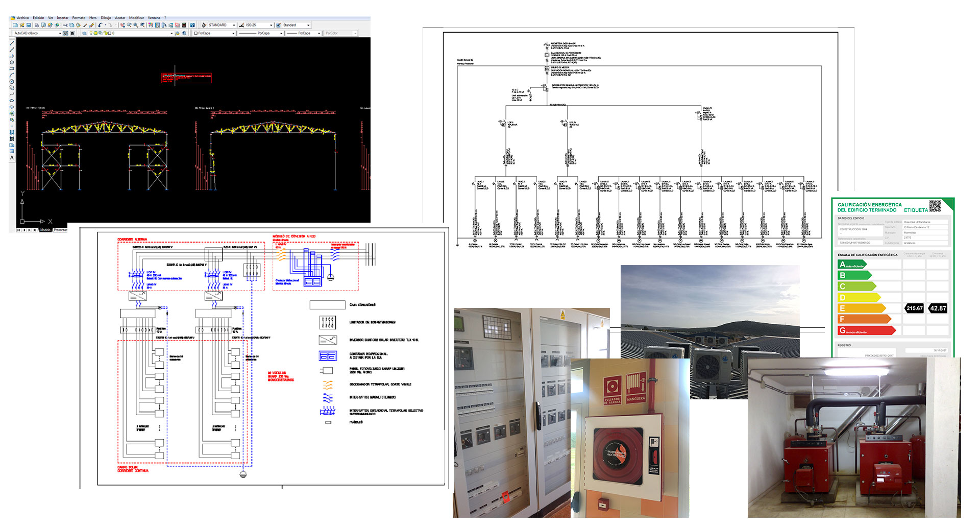Activate the Circle draw tool
Image resolution: width=980 pixels, height=527 pixels.
12,82
